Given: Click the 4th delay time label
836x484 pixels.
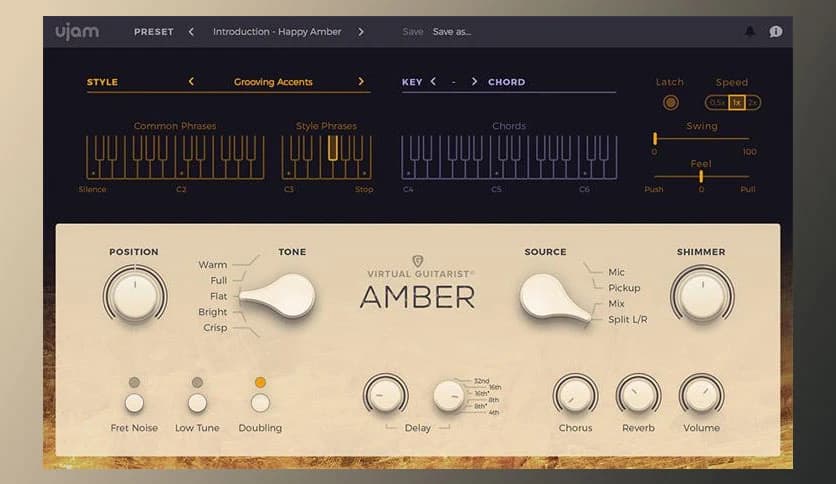Looking at the screenshot, I should coord(494,413).
